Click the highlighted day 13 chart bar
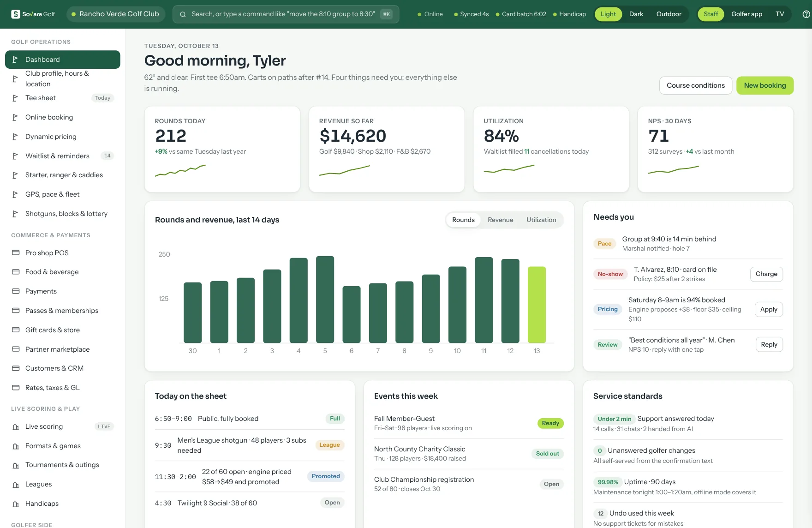 click(537, 305)
